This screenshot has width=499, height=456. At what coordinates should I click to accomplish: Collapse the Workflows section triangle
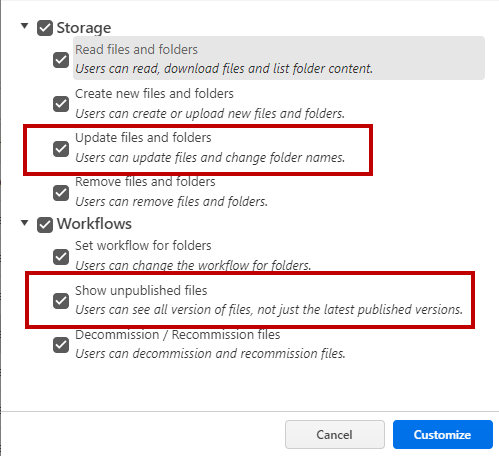24,222
